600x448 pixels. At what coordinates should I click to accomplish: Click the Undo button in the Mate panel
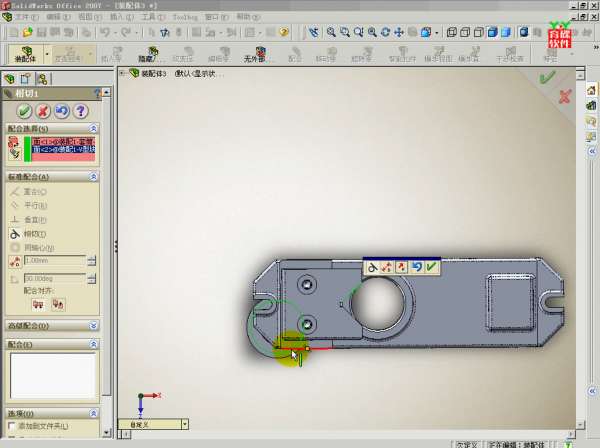pyautogui.click(x=61, y=110)
